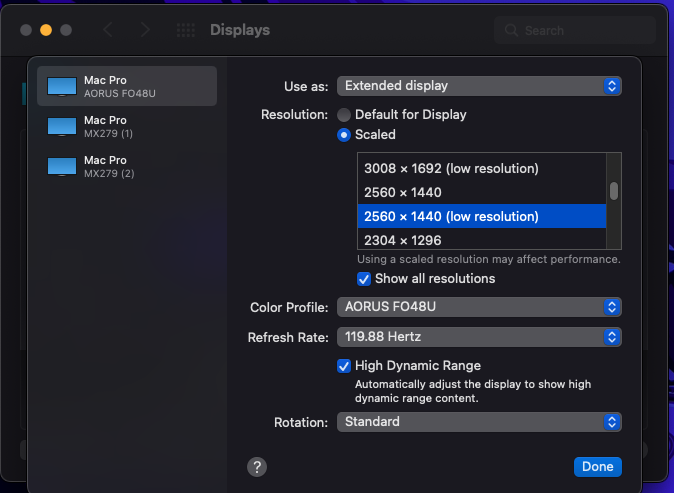Open the help question mark button
The image size is (674, 493).
pos(257,466)
